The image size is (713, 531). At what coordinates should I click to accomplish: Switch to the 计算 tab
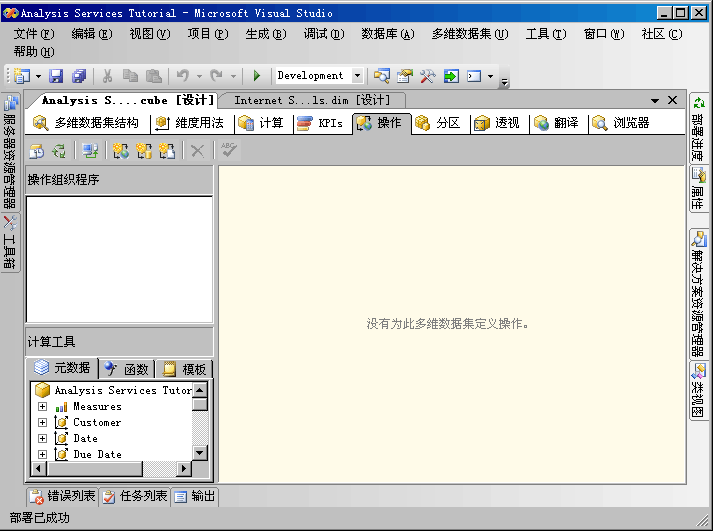coord(261,123)
